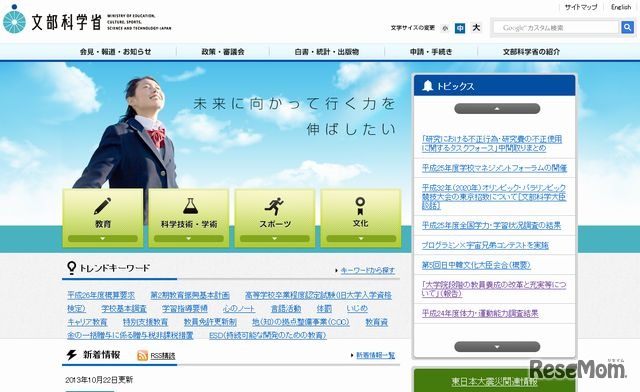Click the lightning icon beside 新着情報
The width and height of the screenshot is (640, 392).
[71, 355]
